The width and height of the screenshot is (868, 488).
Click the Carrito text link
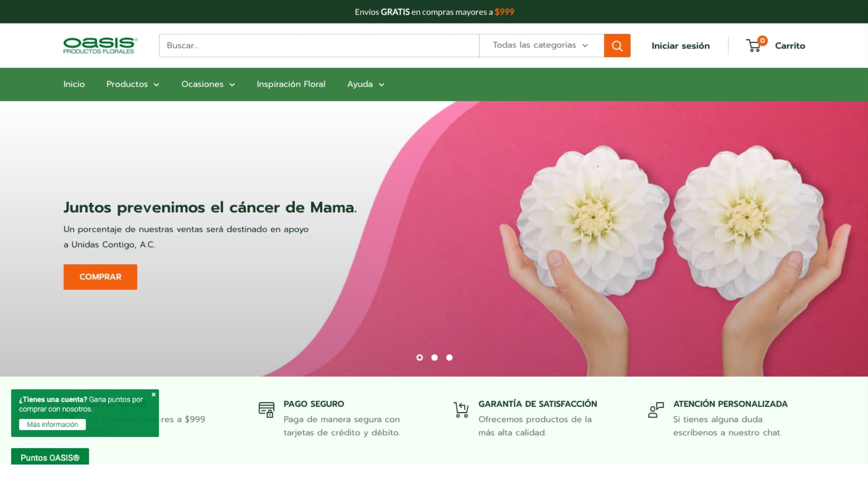(x=790, y=46)
